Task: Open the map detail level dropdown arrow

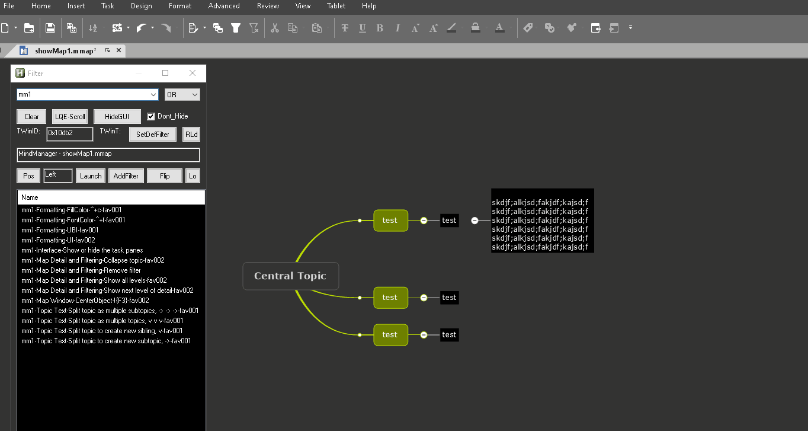Action: 205,28
